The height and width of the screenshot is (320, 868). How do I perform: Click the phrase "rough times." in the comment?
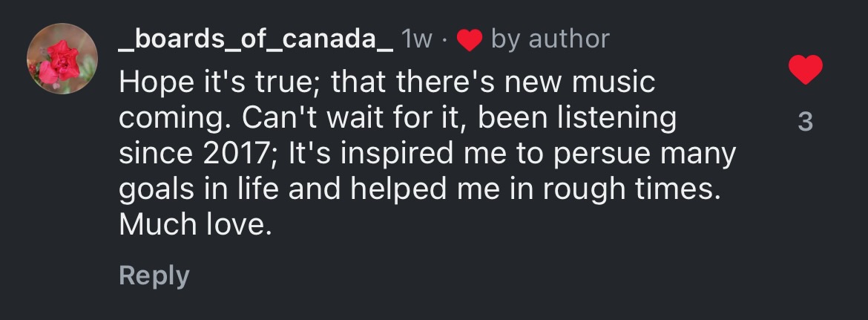pyautogui.click(x=632, y=191)
